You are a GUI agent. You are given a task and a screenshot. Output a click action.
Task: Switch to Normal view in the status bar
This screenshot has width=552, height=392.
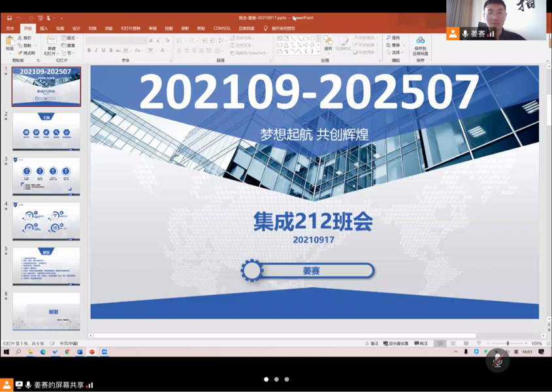point(440,344)
